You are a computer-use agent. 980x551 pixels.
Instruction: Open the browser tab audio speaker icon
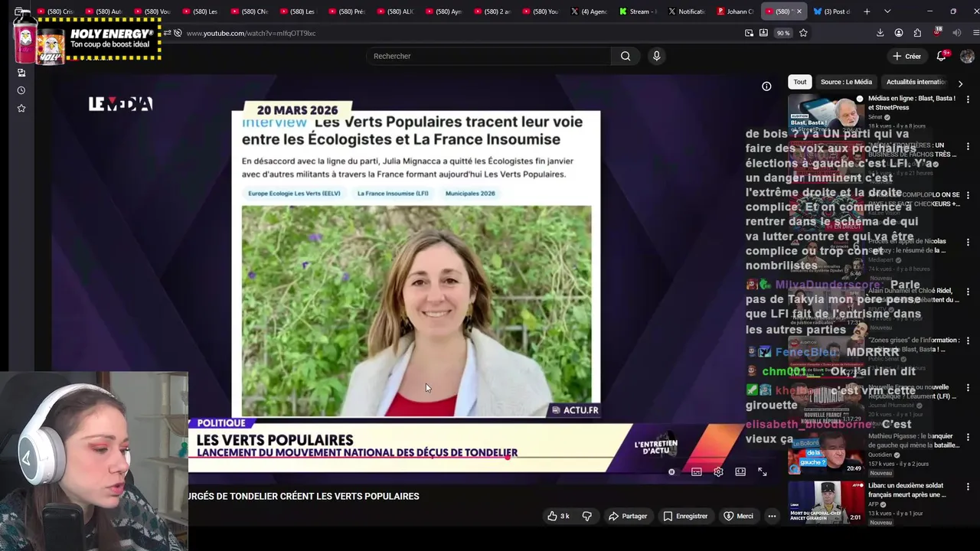click(x=957, y=33)
